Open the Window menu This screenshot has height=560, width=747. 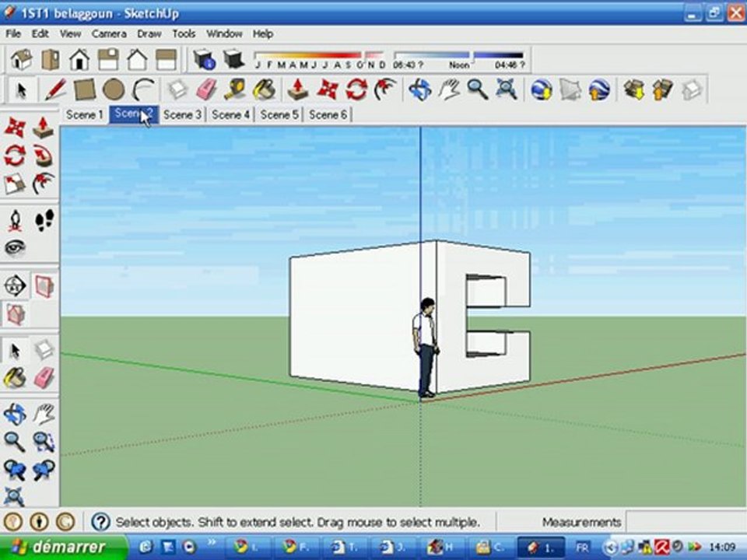coord(224,33)
